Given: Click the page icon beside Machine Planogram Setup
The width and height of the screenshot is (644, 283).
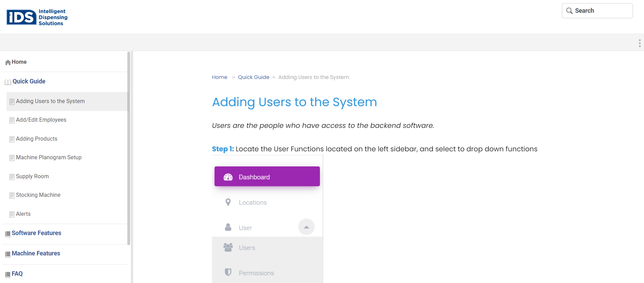Looking at the screenshot, I should pyautogui.click(x=12, y=158).
